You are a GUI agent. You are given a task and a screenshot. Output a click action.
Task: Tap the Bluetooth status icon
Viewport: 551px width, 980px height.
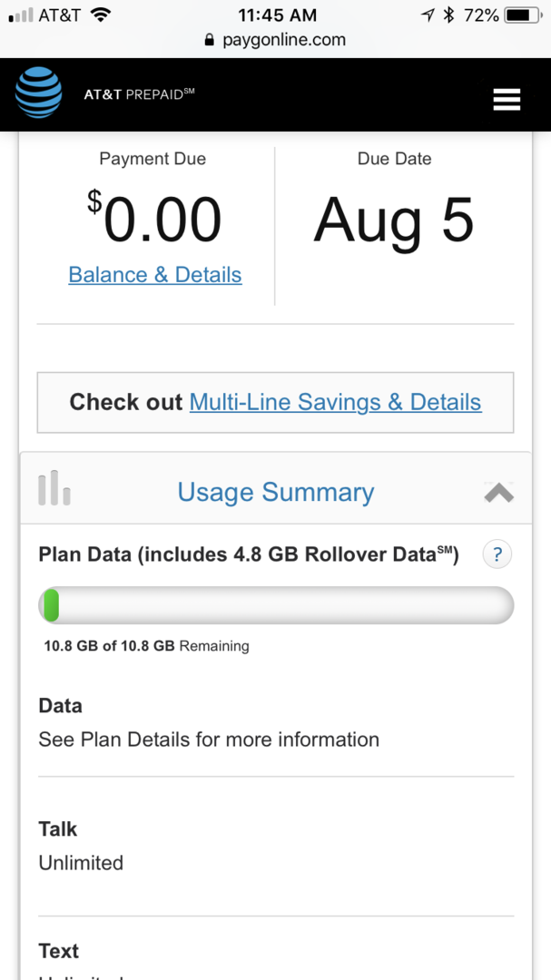click(x=448, y=15)
